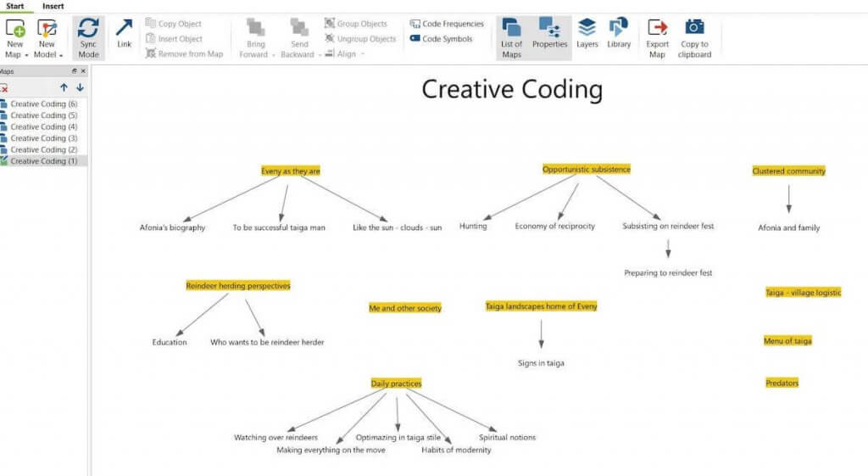This screenshot has width=868, height=476.
Task: Click the 'Education' node
Action: (170, 342)
